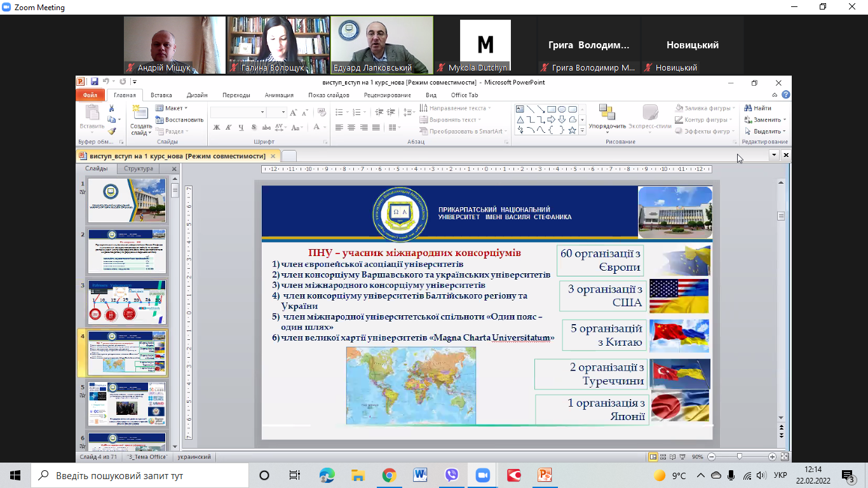Image resolution: width=868 pixels, height=488 pixels.
Task: Adjust the zoom slider in status bar
Action: tap(739, 457)
